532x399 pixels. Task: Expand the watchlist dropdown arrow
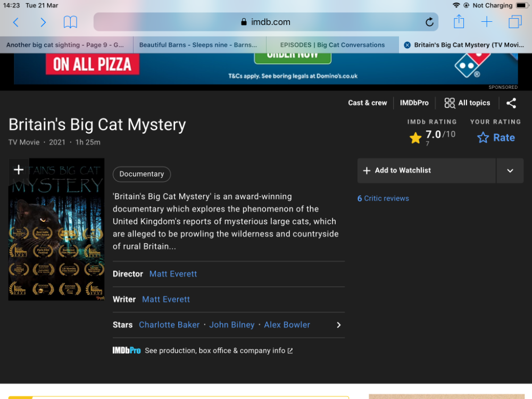(x=510, y=170)
